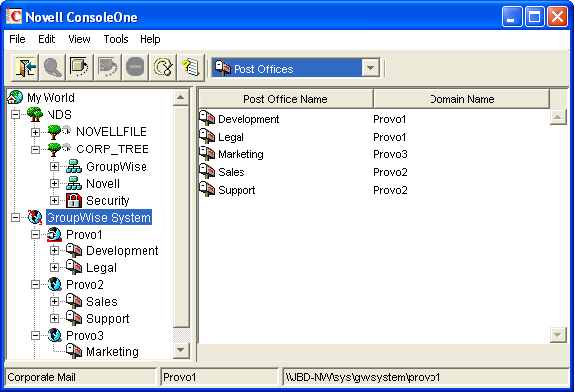Collapse the GroupWise System node
Viewport: 575px width, 392px height.
pyautogui.click(x=15, y=217)
